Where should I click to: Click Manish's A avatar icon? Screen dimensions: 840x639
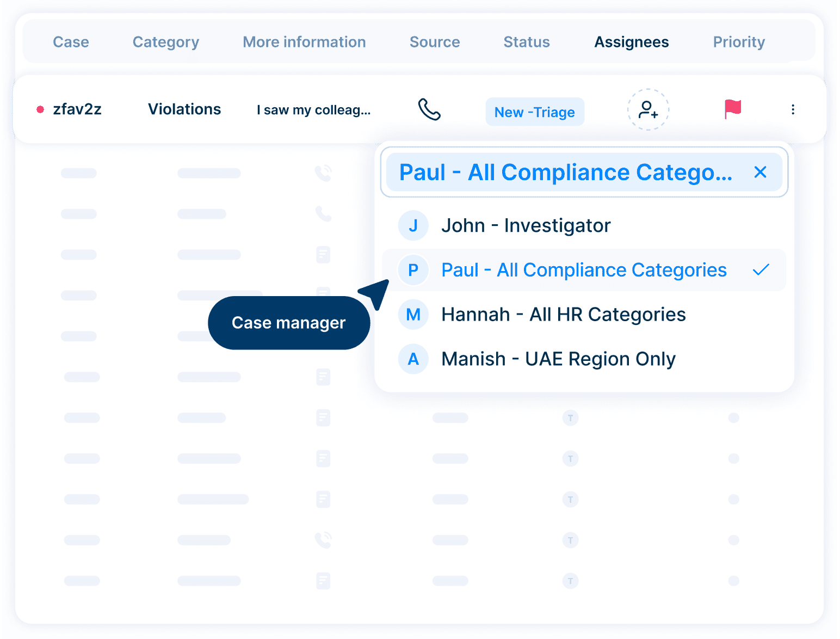click(x=413, y=359)
